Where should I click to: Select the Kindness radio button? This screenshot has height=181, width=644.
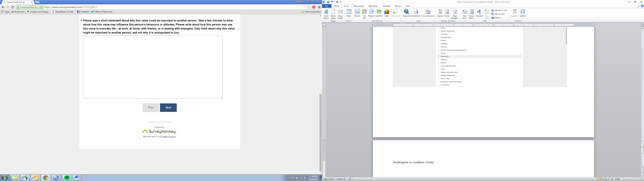[x=439, y=63]
